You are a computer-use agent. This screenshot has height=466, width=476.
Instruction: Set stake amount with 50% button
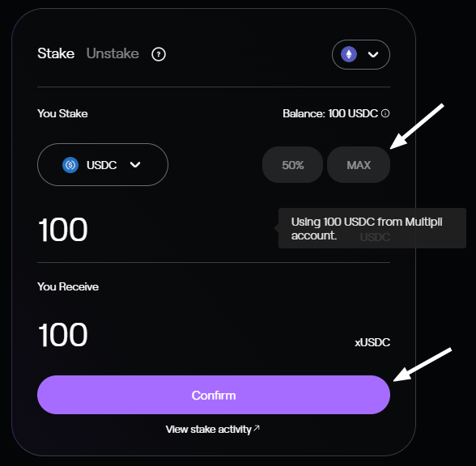(x=293, y=165)
